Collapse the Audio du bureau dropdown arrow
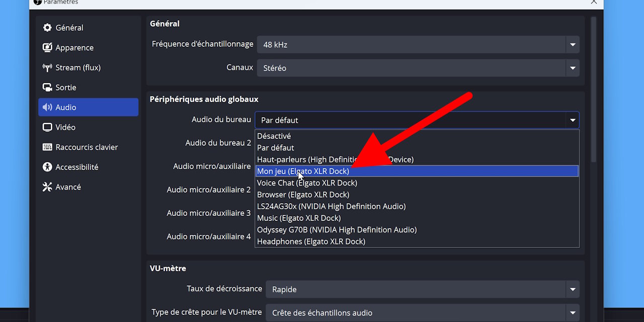 572,120
